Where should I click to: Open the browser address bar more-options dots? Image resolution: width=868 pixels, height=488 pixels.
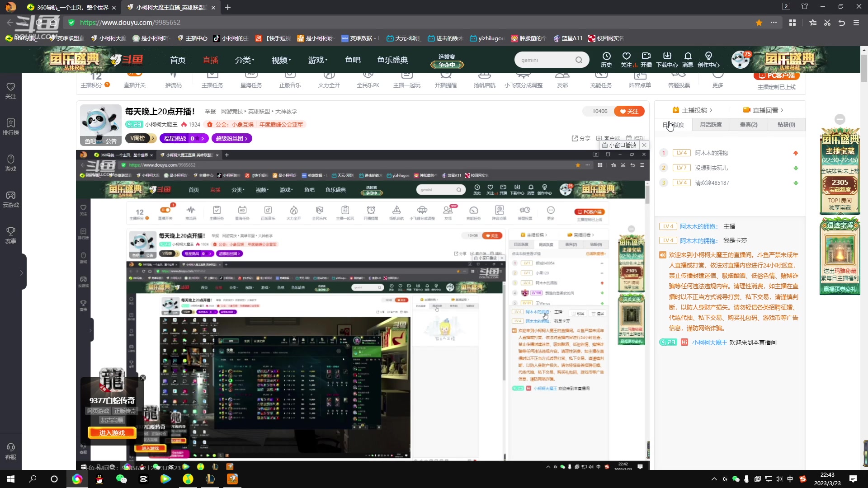pos(774,23)
